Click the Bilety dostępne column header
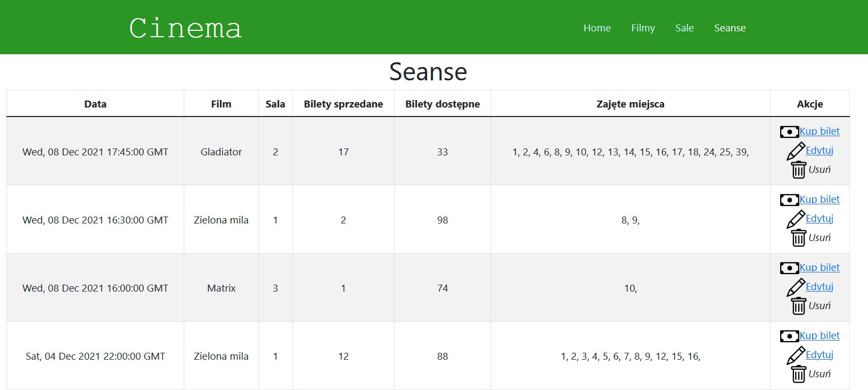 443,104
